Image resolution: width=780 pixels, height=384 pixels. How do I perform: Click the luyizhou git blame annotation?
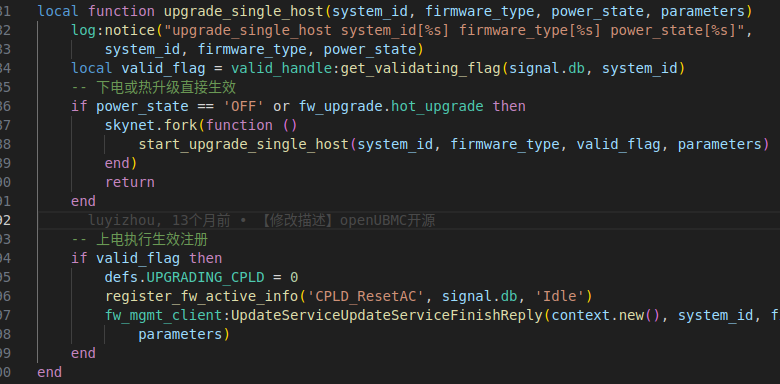pyautogui.click(x=262, y=220)
